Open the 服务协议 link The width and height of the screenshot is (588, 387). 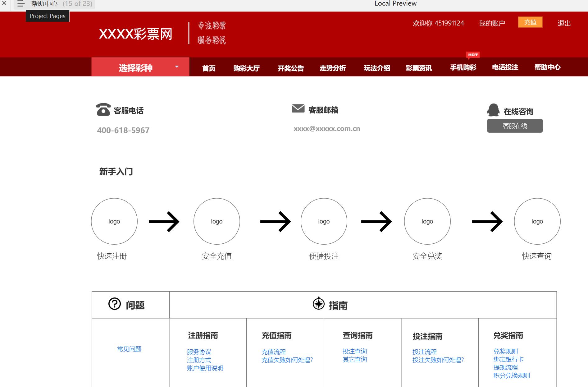click(x=199, y=352)
